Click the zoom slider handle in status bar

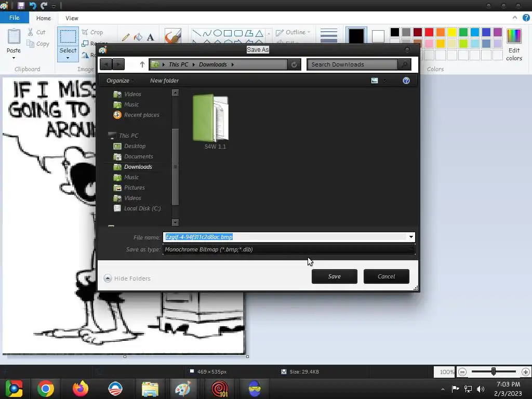pyautogui.click(x=494, y=372)
